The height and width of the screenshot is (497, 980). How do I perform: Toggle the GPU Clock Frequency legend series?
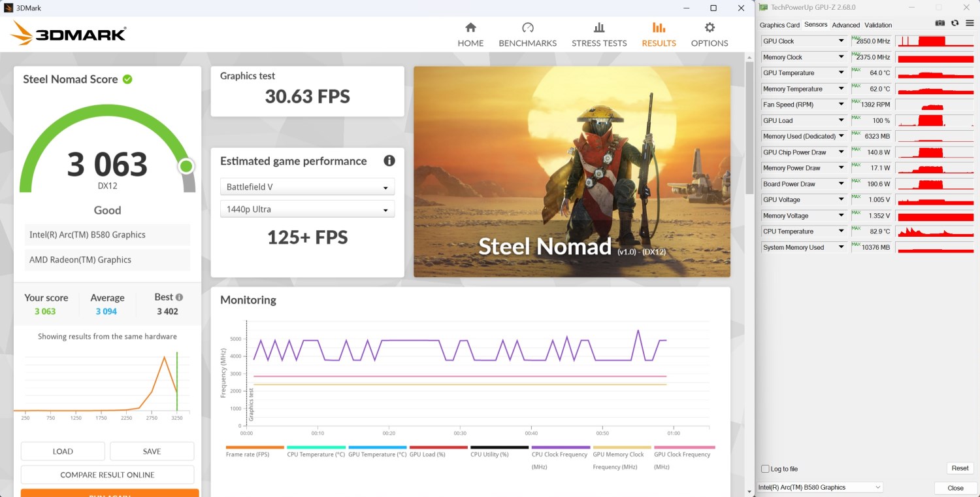(683, 458)
